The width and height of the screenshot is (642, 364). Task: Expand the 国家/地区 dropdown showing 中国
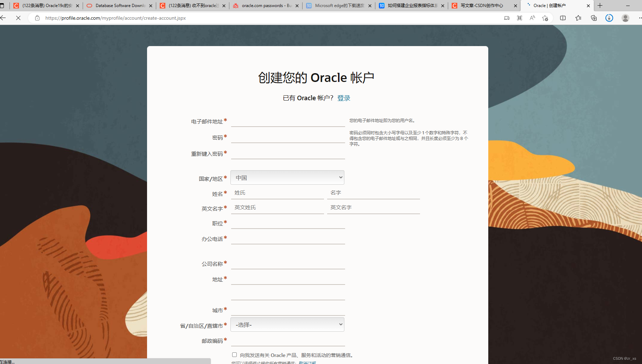[287, 177]
